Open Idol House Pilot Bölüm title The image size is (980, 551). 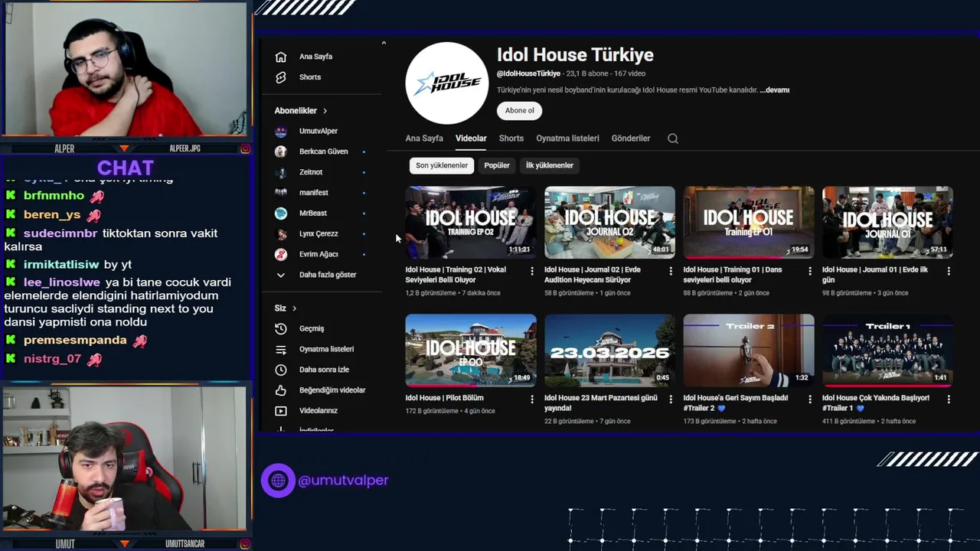(x=444, y=398)
